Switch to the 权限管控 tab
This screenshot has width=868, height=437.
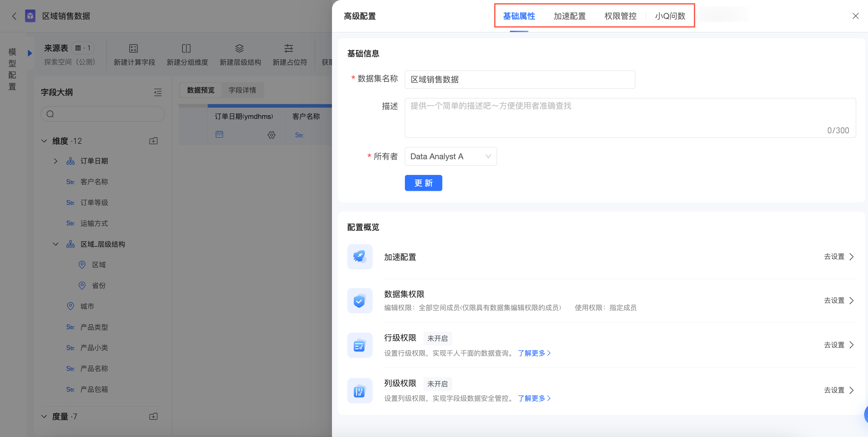click(620, 16)
